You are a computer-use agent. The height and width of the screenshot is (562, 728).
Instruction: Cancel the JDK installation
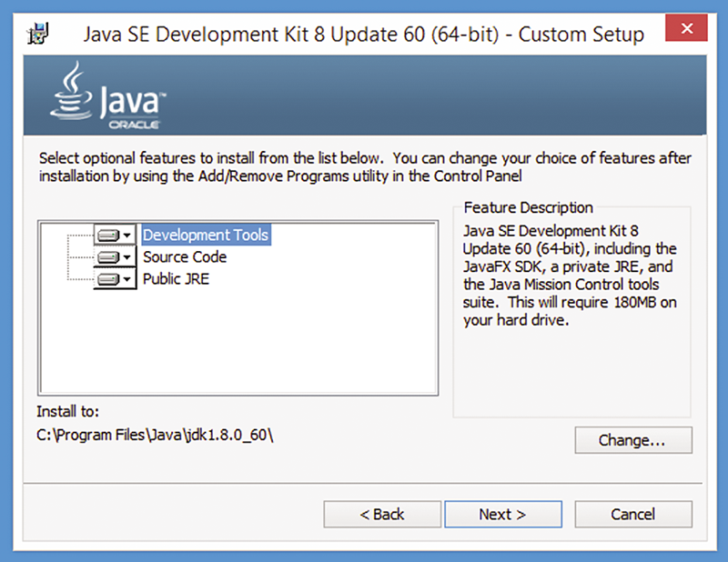[633, 514]
